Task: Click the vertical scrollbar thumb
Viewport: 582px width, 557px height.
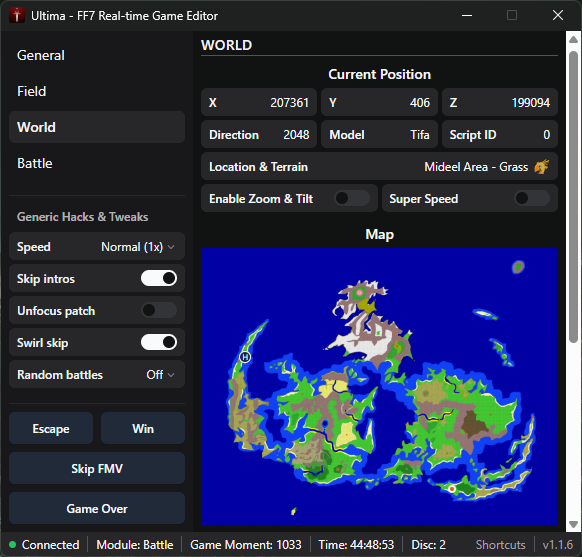Action: coord(573,197)
